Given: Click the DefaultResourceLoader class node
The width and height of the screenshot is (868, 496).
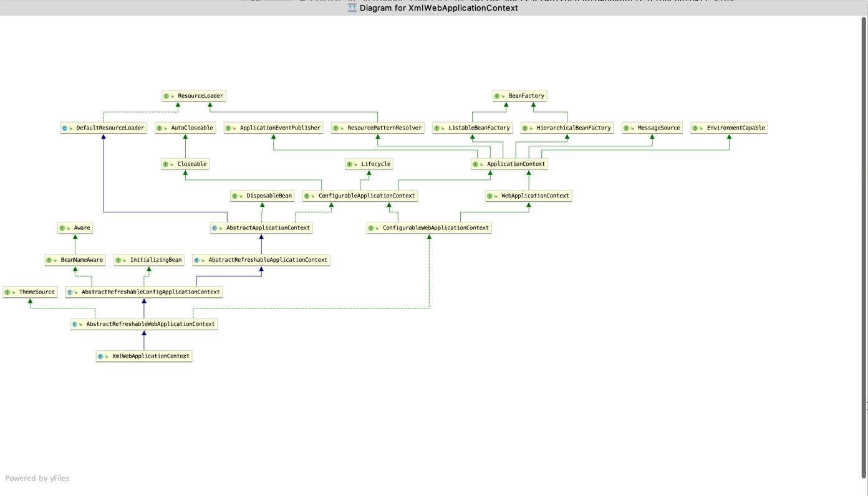Looking at the screenshot, I should 104,128.
